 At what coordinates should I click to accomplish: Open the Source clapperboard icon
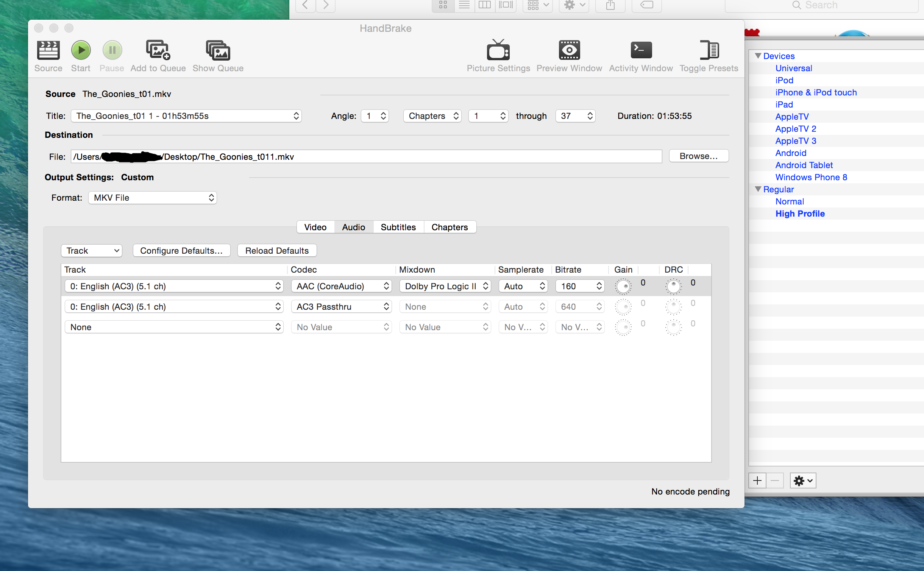pyautogui.click(x=48, y=50)
